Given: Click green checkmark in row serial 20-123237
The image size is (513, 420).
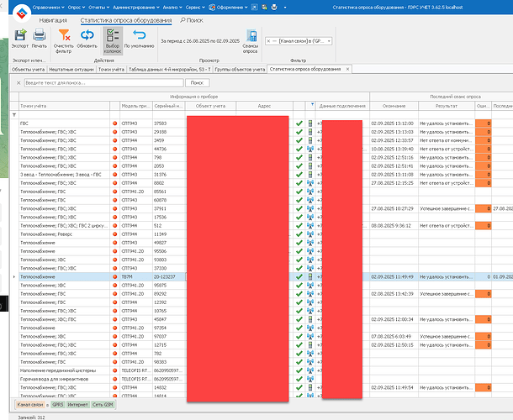Looking at the screenshot, I should tap(299, 277).
